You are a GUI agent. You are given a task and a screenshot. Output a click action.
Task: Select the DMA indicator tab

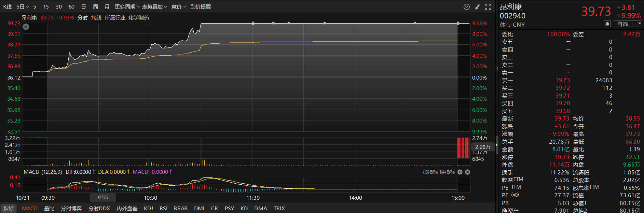[x=261, y=208]
